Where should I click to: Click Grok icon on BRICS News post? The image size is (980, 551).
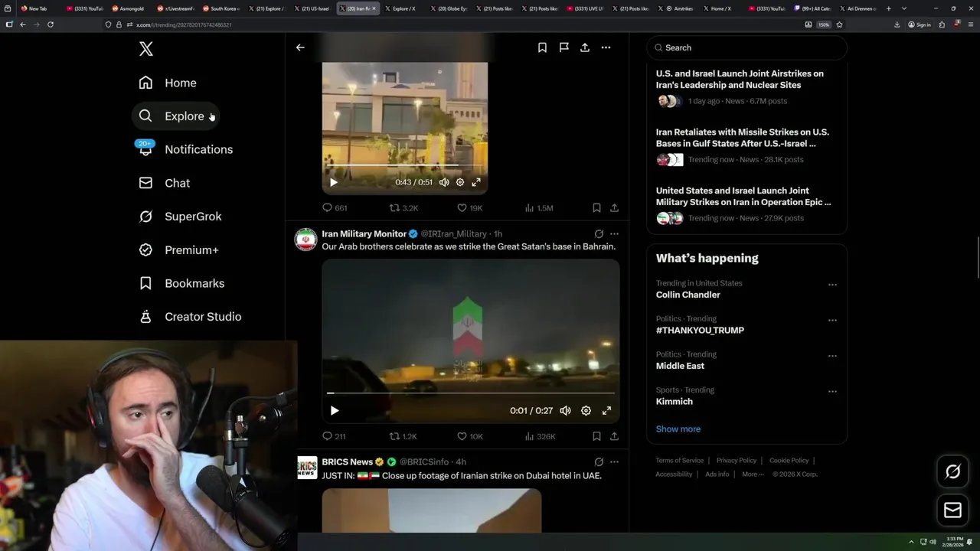coord(599,462)
